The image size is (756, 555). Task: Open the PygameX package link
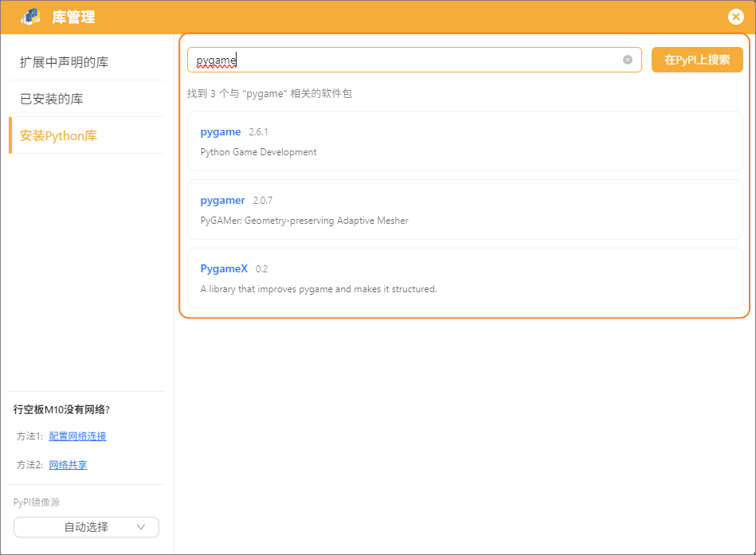coord(224,269)
